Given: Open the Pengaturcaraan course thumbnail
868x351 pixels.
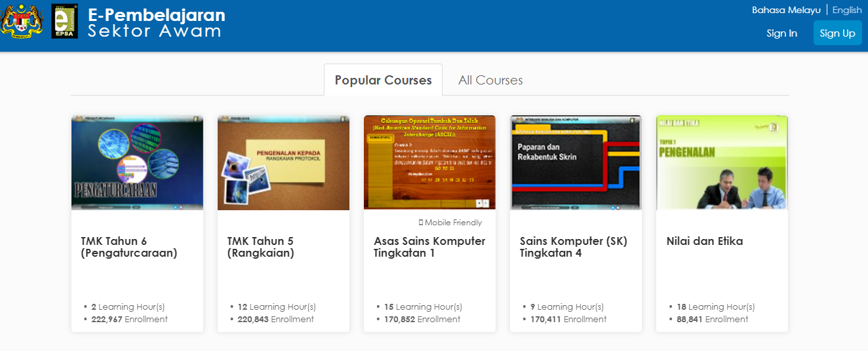Looking at the screenshot, I should [x=137, y=162].
